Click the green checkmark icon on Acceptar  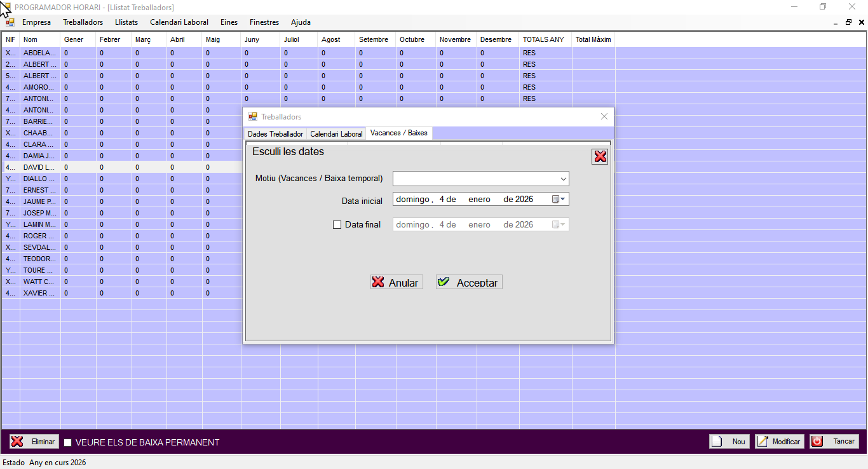coord(444,282)
